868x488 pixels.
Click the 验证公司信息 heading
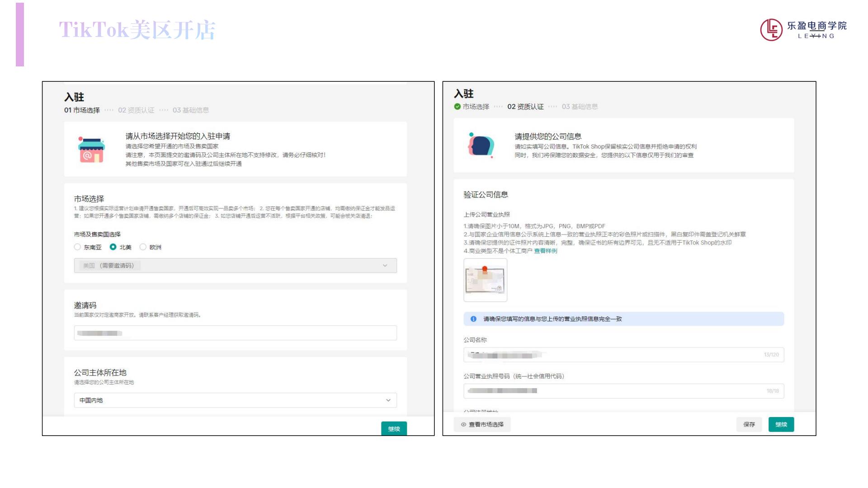[486, 195]
